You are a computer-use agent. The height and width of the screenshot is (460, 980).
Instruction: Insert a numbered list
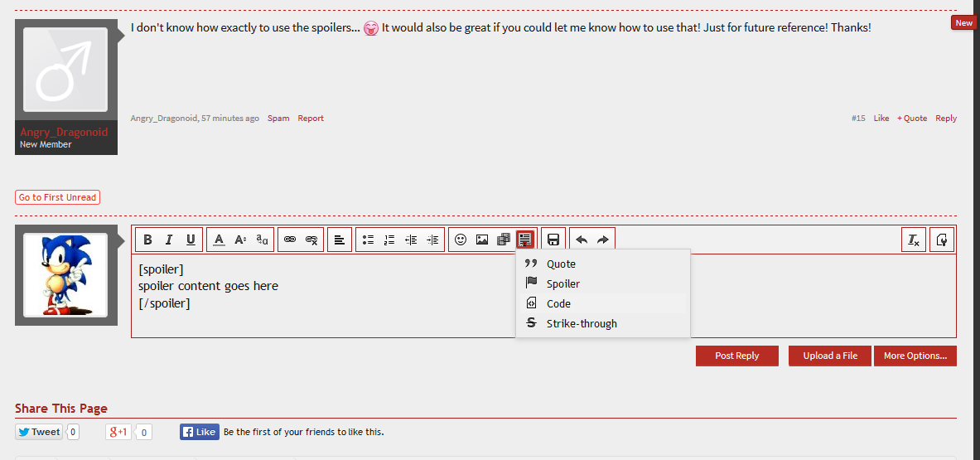(389, 240)
